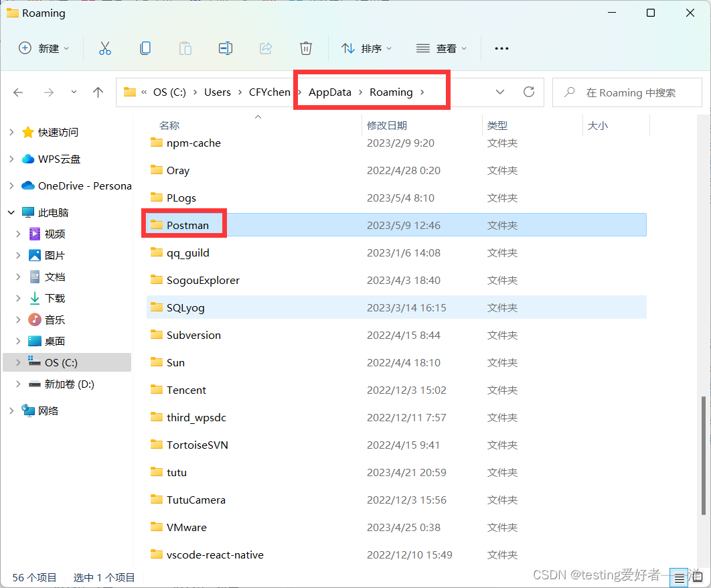Click the 在 Roaming 中搜索 search box
The height and width of the screenshot is (588, 711).
click(x=627, y=92)
